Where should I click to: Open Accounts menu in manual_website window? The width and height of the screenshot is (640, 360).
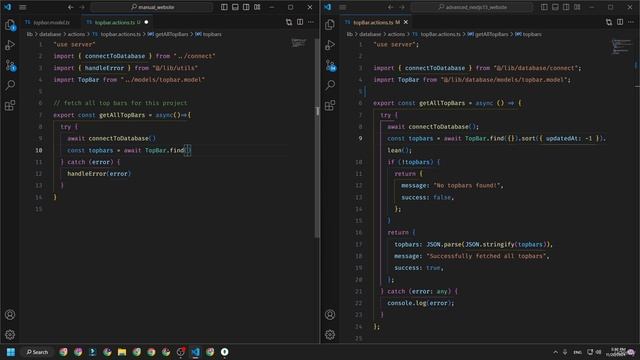10,315
